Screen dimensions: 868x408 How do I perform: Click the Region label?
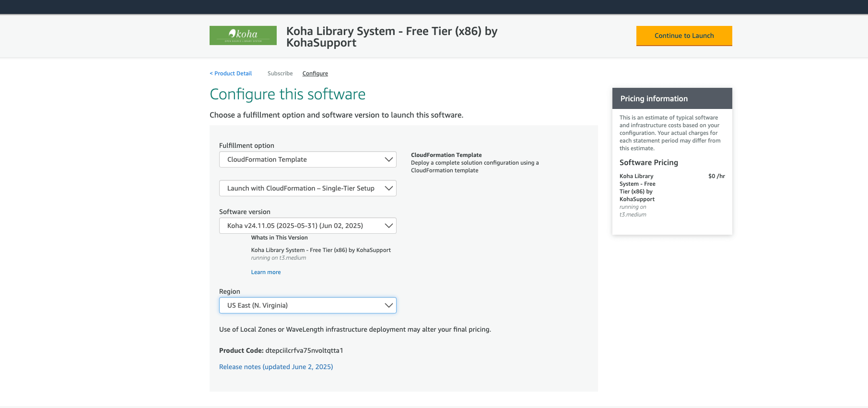(230, 291)
